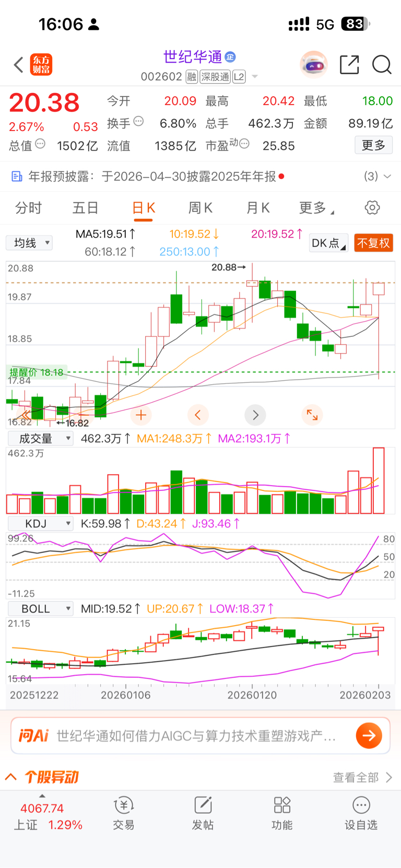
Task: Tap the K:59.98 KDJ value
Action: pyautogui.click(x=105, y=524)
